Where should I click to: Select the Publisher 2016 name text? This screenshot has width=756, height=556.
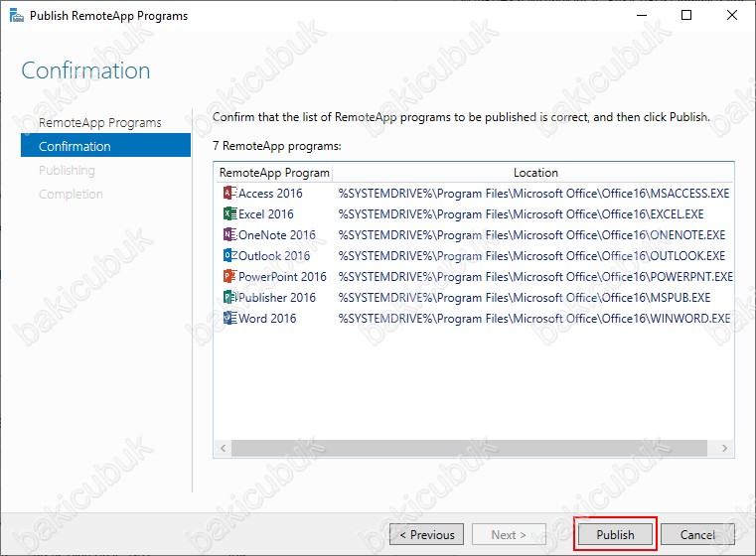(277, 297)
